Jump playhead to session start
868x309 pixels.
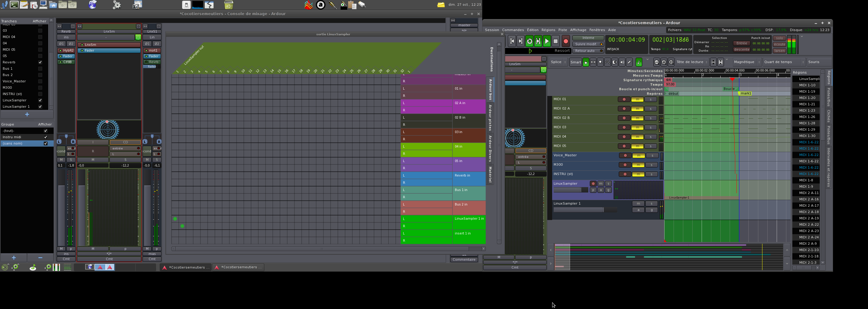point(512,42)
